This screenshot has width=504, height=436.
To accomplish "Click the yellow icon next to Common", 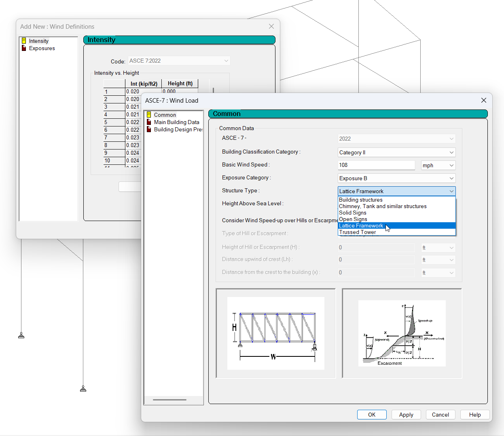I will pos(150,115).
